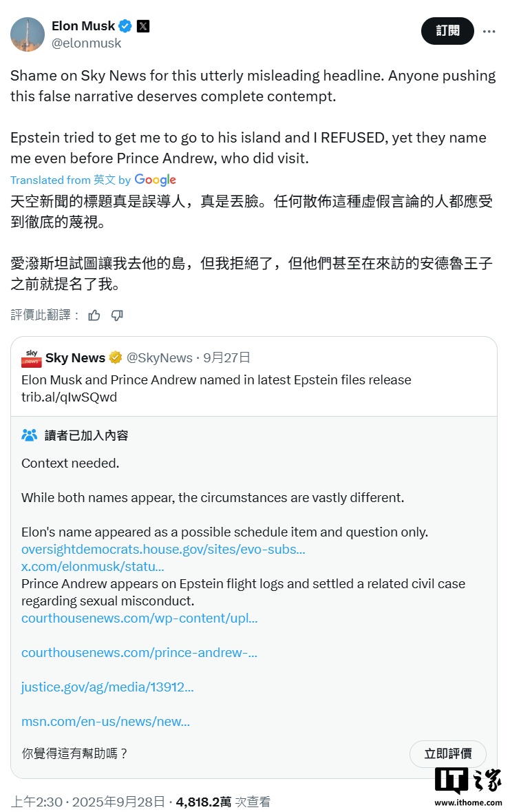Rate translation with thumbs down icon
The image size is (510, 812).
(117, 315)
